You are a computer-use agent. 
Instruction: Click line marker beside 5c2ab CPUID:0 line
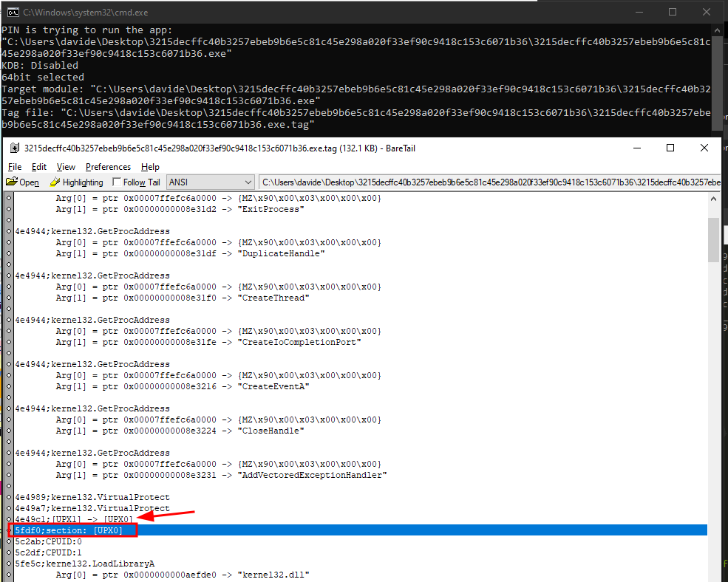pos(8,541)
